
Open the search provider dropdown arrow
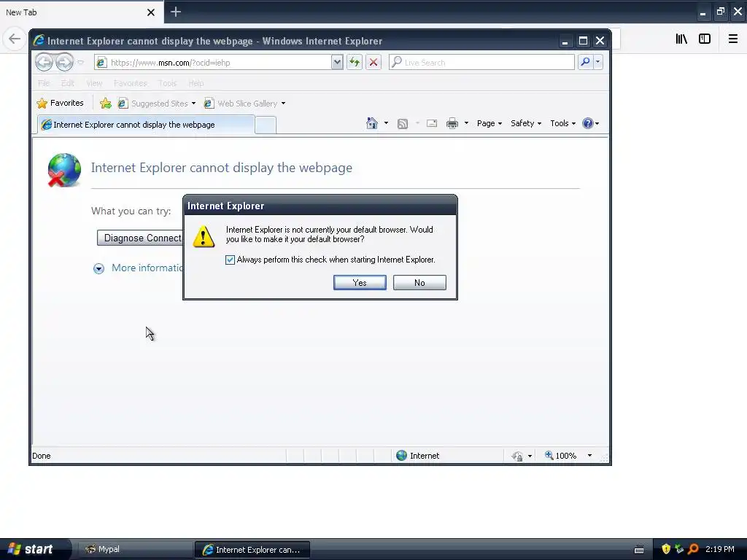[598, 62]
